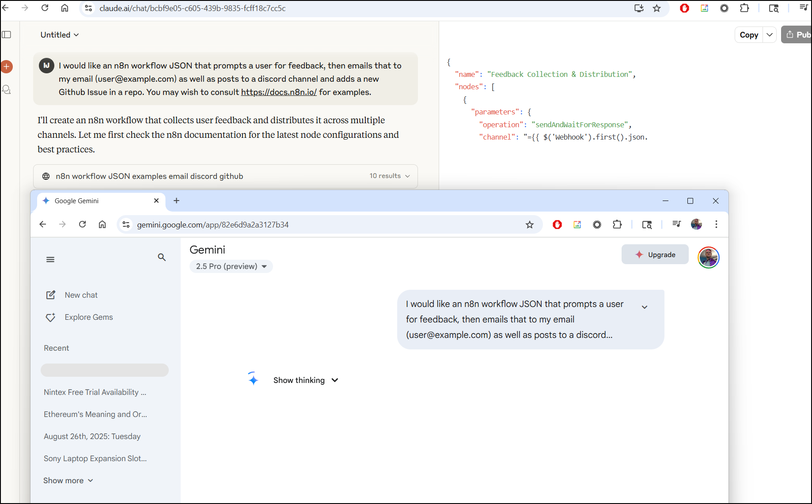Open the red ad-blocker extension in Claude window
Image resolution: width=812 pixels, height=504 pixels.
(x=684, y=8)
